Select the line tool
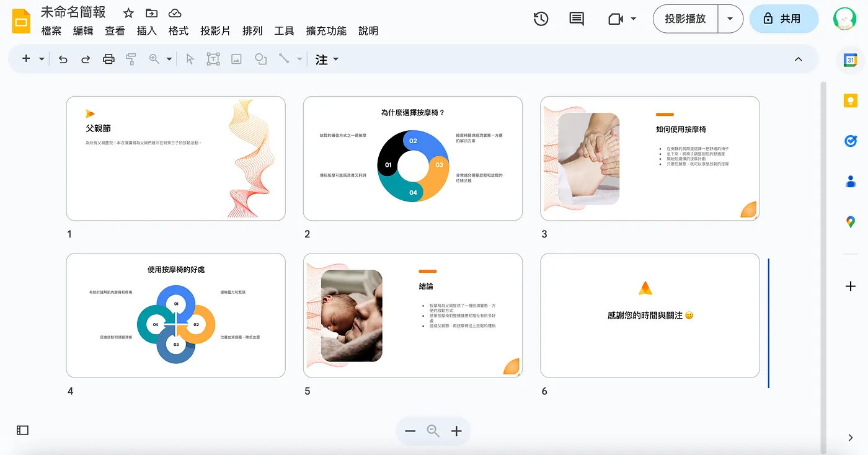Viewport: 868px width, 455px height. coord(284,59)
